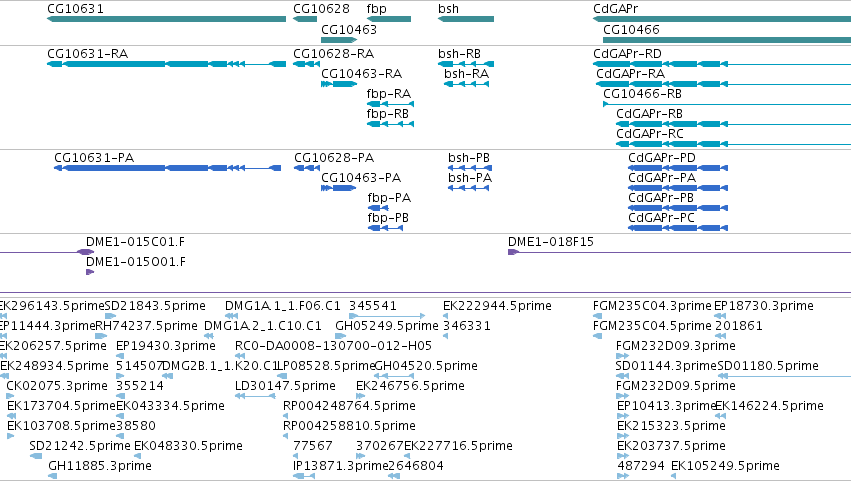Select the CG10628 gene label

tap(321, 9)
